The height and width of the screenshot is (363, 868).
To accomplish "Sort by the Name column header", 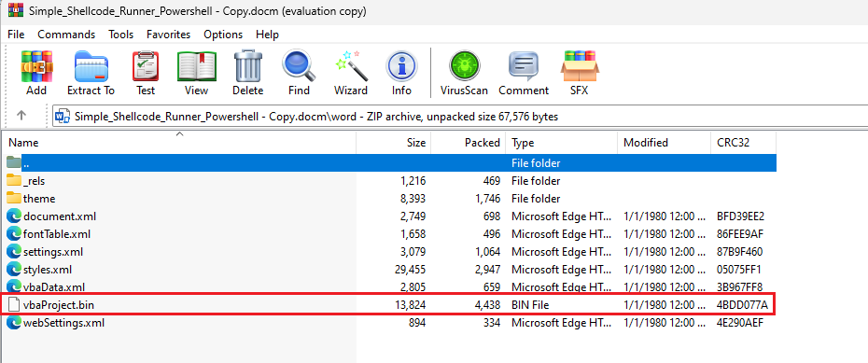I will pyautogui.click(x=178, y=142).
